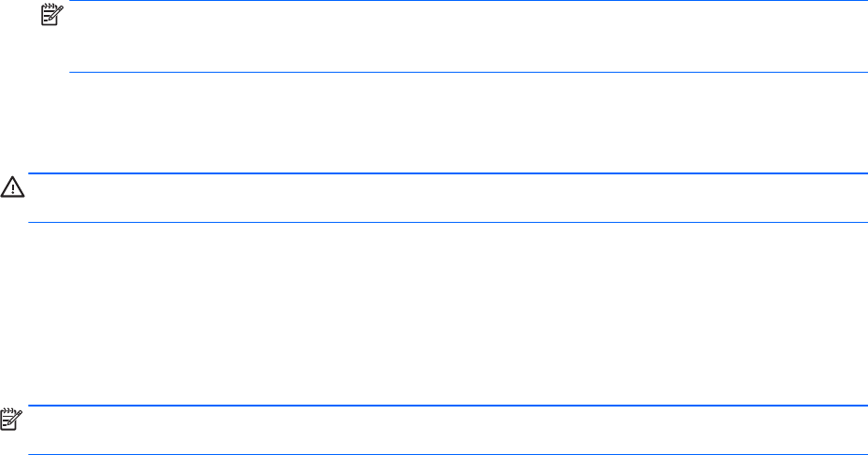Click the blue line above the top note
This screenshot has height=455, width=868.
[x=467, y=1]
